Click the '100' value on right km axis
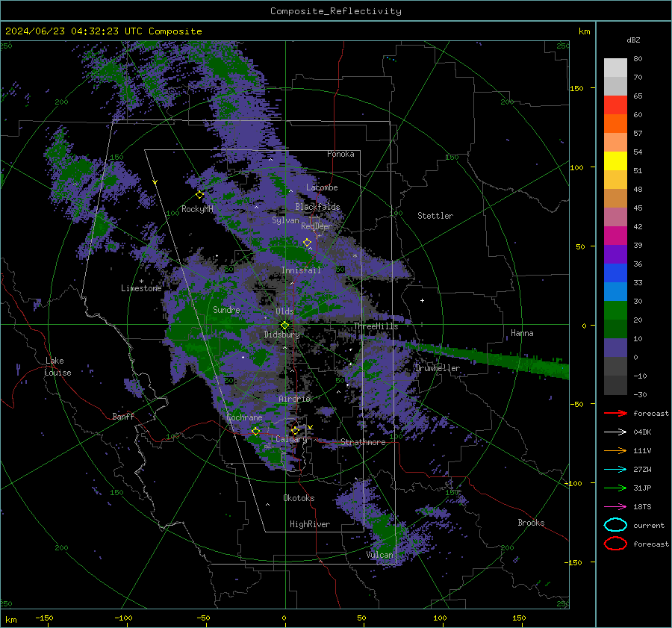 pyautogui.click(x=576, y=167)
